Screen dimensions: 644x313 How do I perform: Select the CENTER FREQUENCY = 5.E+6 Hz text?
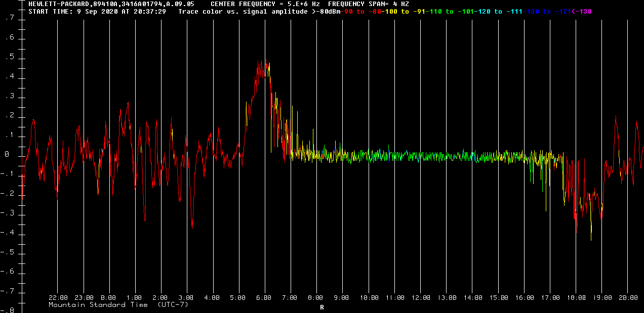pos(265,4)
